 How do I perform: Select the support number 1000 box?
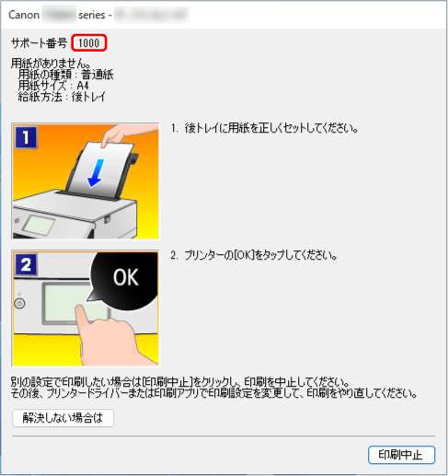89,42
